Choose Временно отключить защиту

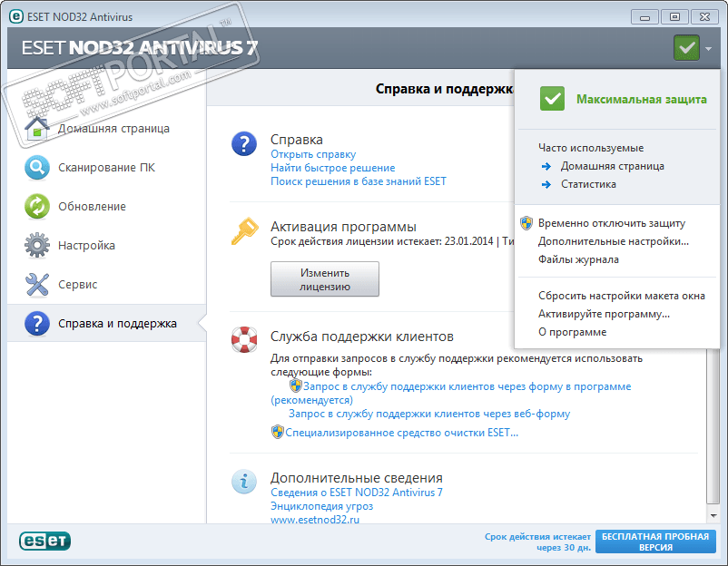point(612,223)
